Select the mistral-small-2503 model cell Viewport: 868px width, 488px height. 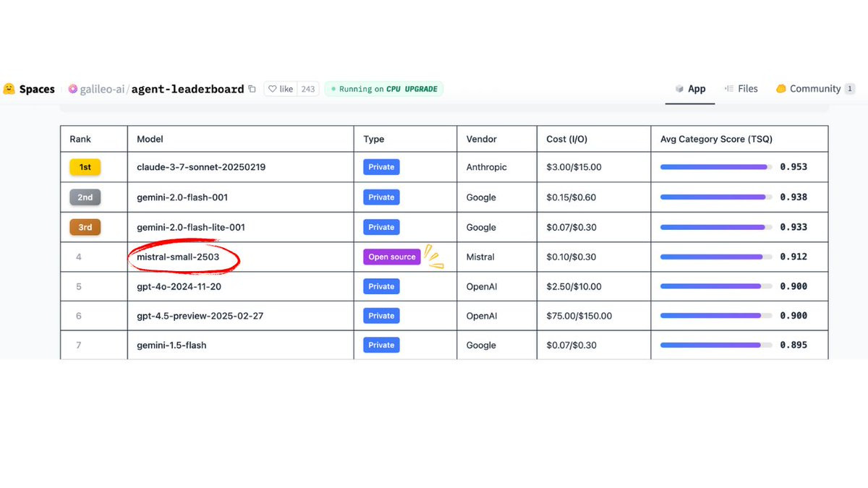[178, 257]
